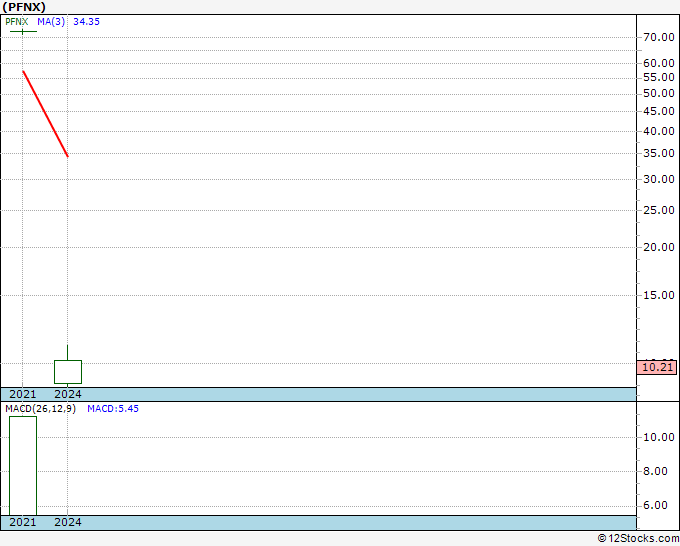680x546 pixels.
Task: Click the 2024 candlestick body
Action: pyautogui.click(x=68, y=372)
